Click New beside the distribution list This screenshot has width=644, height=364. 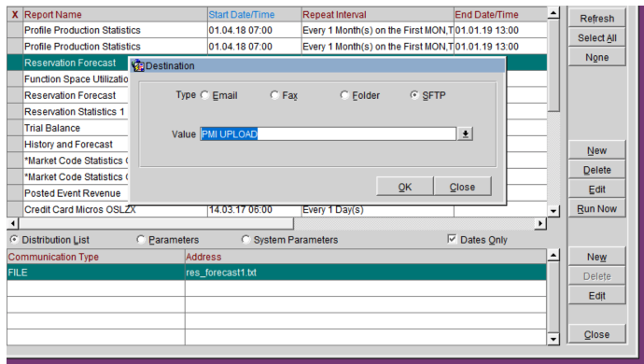tap(596, 257)
